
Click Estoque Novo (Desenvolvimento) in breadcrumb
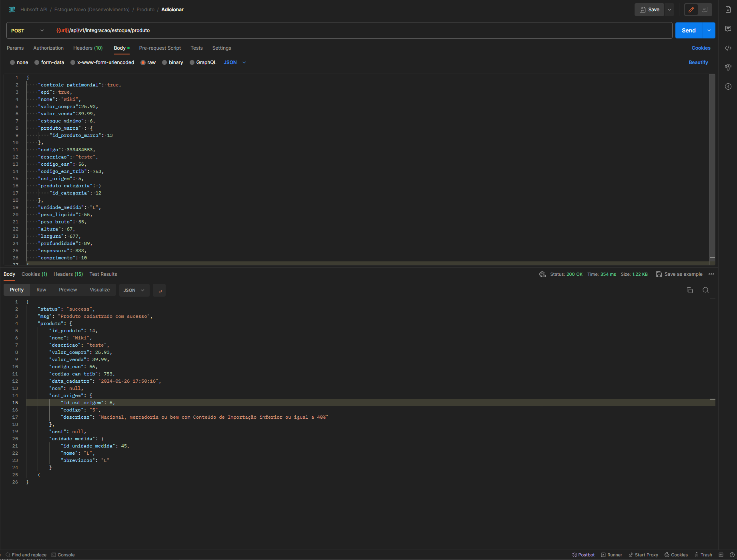[x=92, y=10]
